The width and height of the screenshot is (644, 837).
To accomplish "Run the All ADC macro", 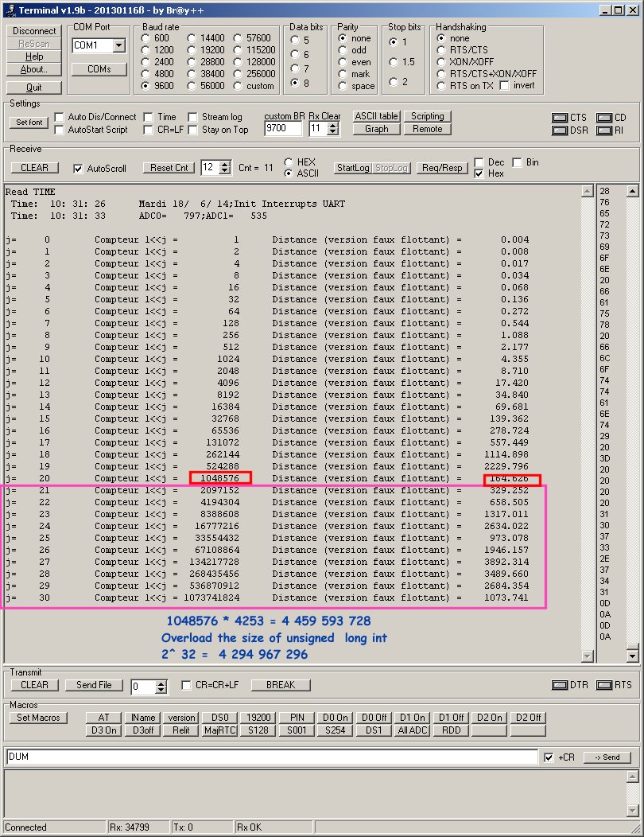I will pos(413,730).
